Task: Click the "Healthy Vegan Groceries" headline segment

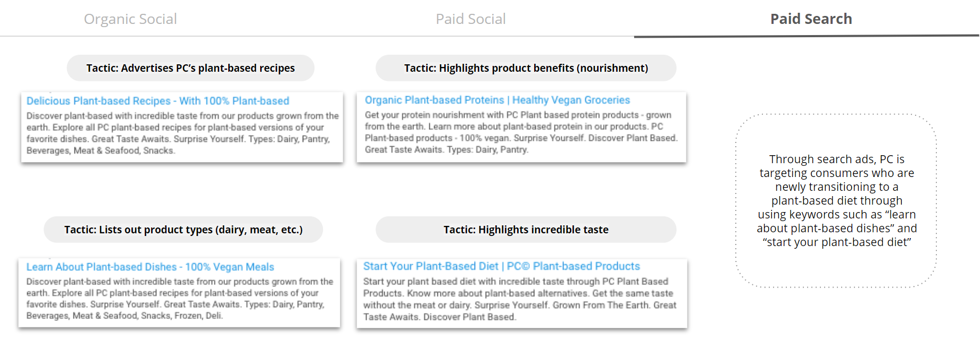Action: tap(571, 100)
